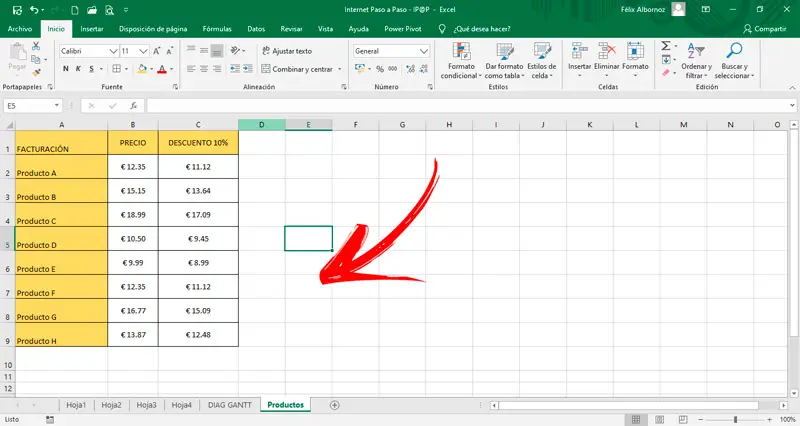Viewport: 800px width, 426px height.
Task: Align cell text left
Action: tap(191, 69)
